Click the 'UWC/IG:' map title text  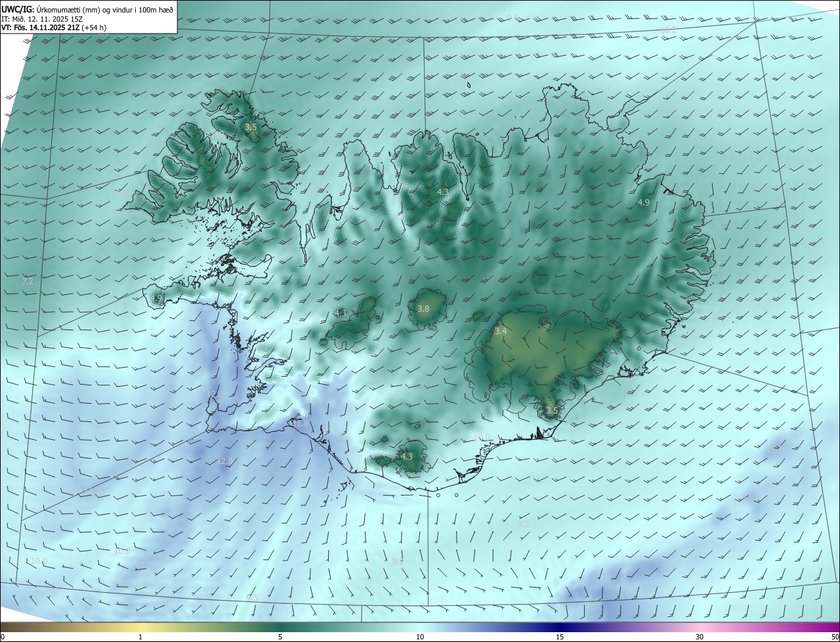(x=18, y=9)
